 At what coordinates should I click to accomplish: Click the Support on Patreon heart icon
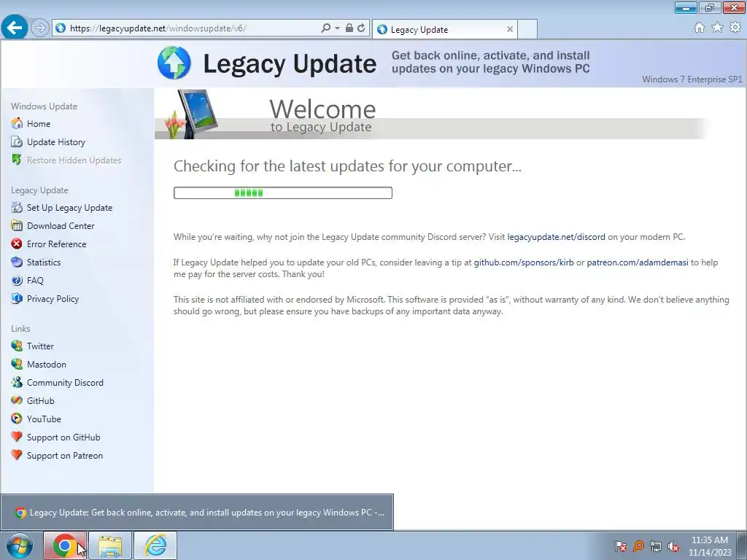coord(17,455)
